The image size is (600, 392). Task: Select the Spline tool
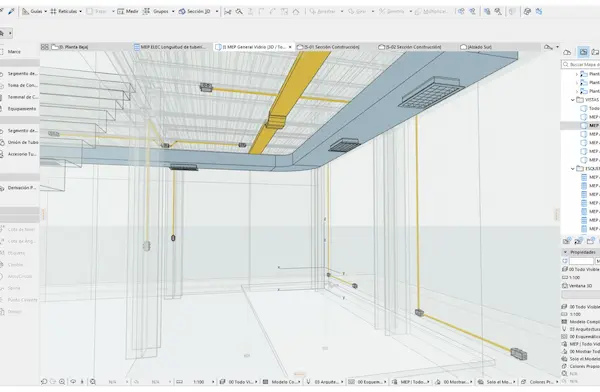(14, 288)
